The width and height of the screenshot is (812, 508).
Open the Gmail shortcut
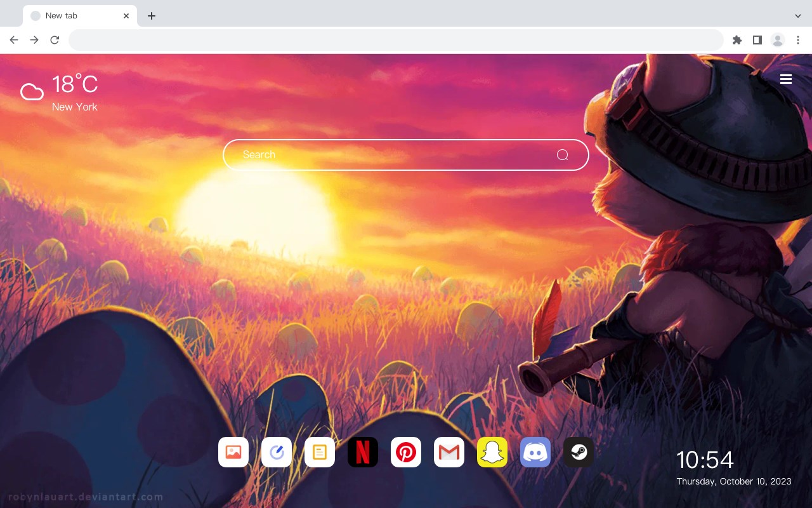(449, 452)
